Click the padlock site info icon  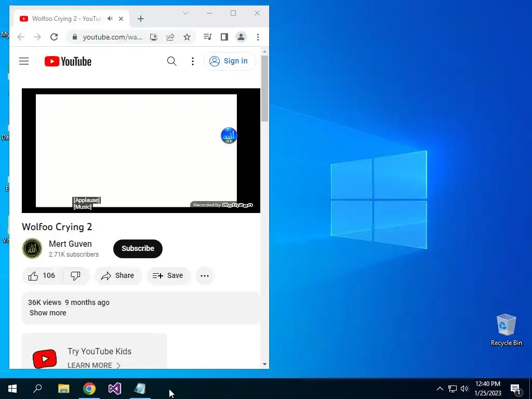pyautogui.click(x=75, y=37)
